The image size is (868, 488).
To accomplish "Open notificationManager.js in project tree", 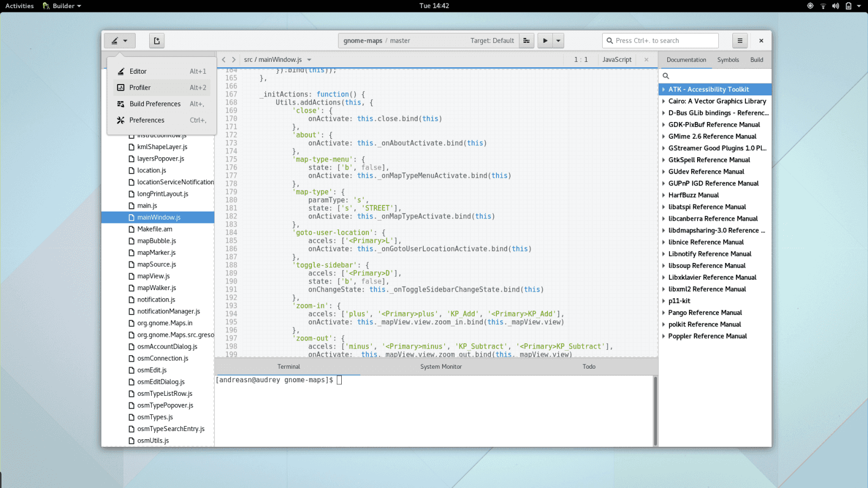I will 168,311.
